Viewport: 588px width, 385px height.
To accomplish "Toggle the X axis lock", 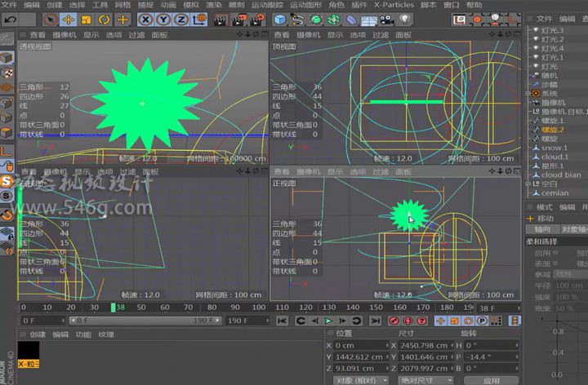I will click(145, 20).
